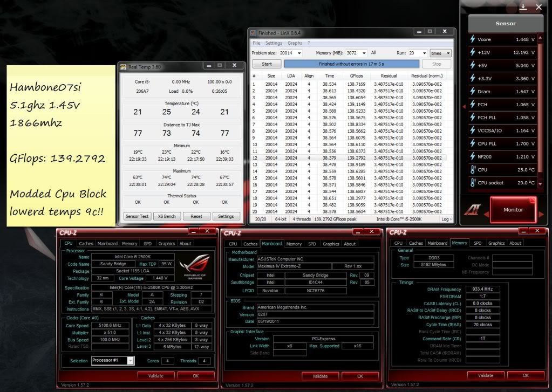Click the left arrow beside Monitor button
Image resolution: width=552 pixels, height=392 pixels.
[487, 214]
